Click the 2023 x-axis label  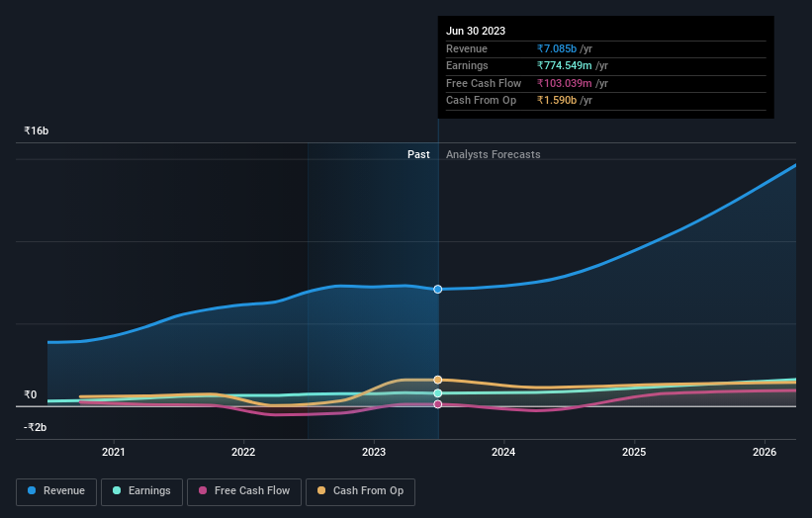click(374, 452)
